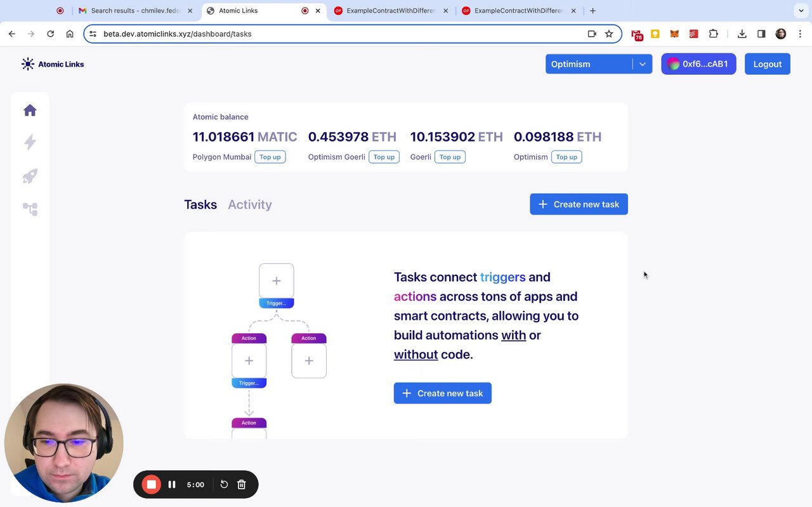Toggle the browser side panel icon

click(761, 34)
